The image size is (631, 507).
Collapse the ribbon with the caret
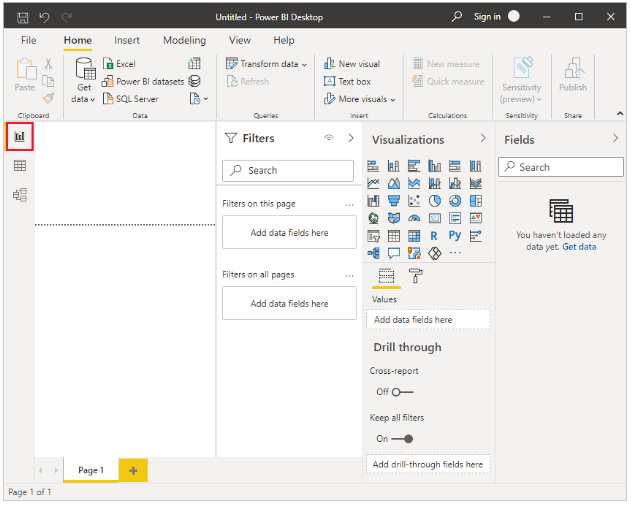[620, 114]
